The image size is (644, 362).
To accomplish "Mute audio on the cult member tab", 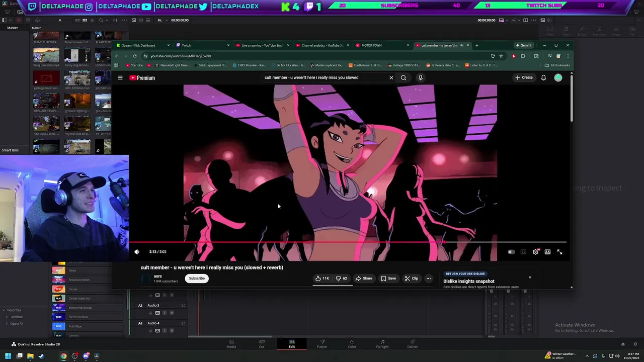I will 461,45.
